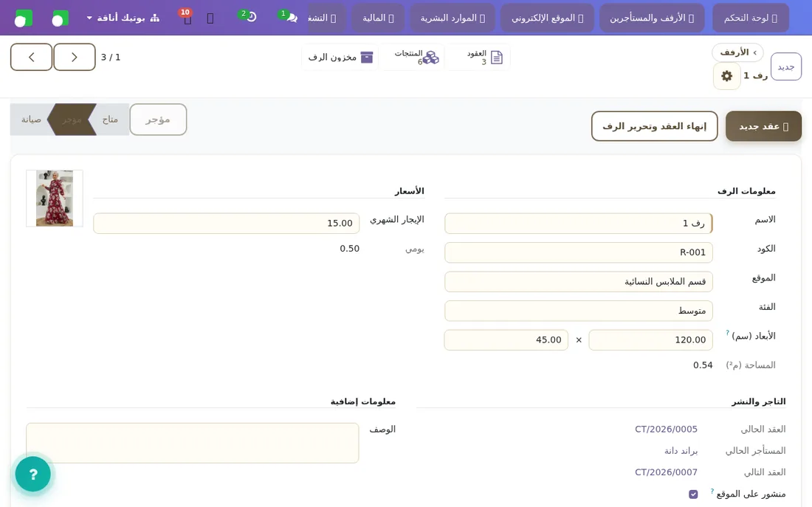Open the help question mark bubble
The height and width of the screenshot is (507, 812).
(33, 474)
